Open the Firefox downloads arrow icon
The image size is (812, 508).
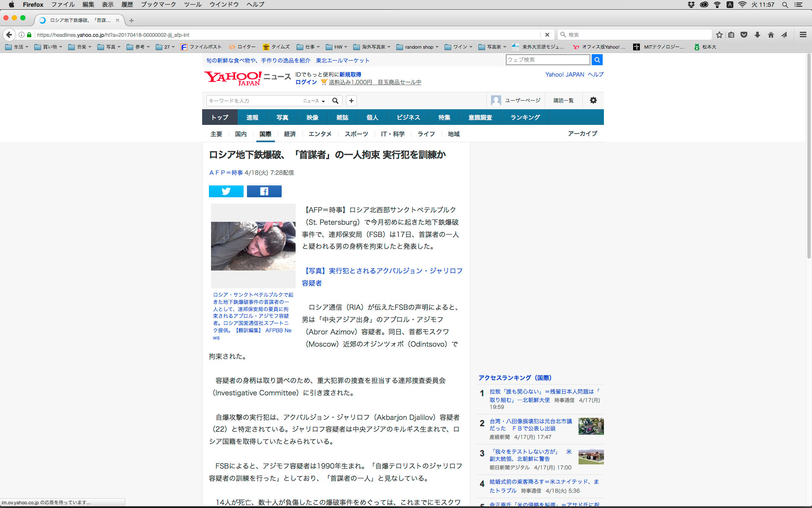pos(757,35)
